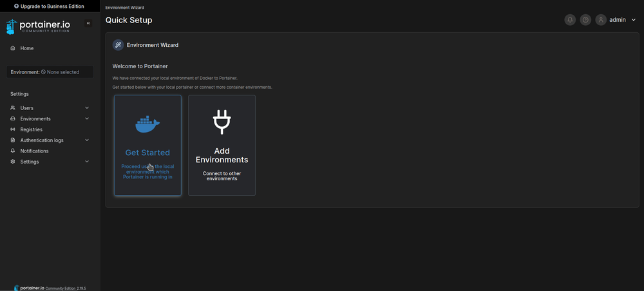Click the Settings gear icon in sidebar
Image resolution: width=644 pixels, height=291 pixels.
point(13,162)
